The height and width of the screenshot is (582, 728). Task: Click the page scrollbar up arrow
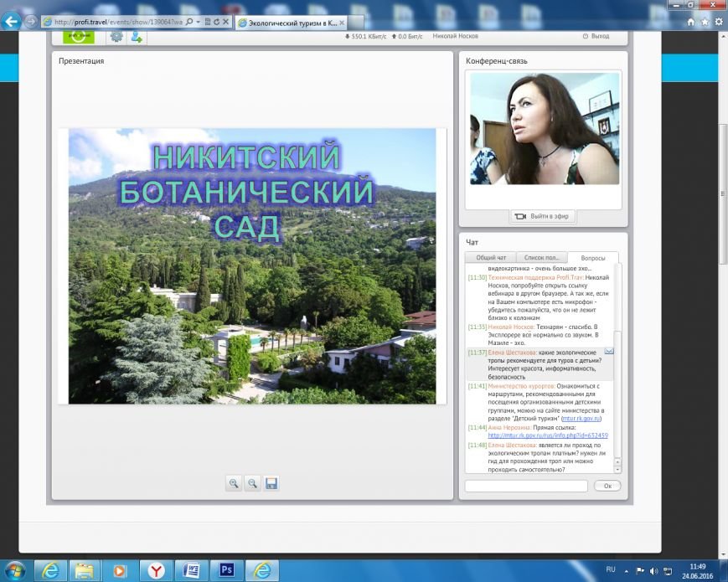tap(722, 36)
